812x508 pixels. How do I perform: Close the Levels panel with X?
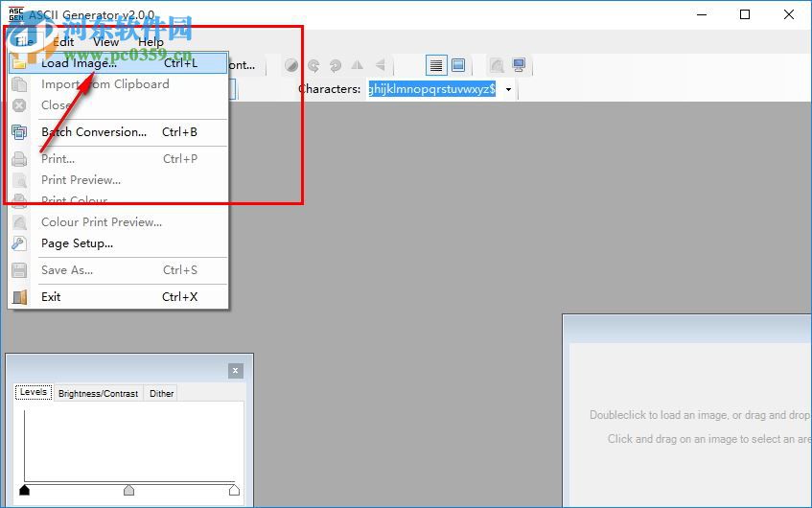coord(235,371)
